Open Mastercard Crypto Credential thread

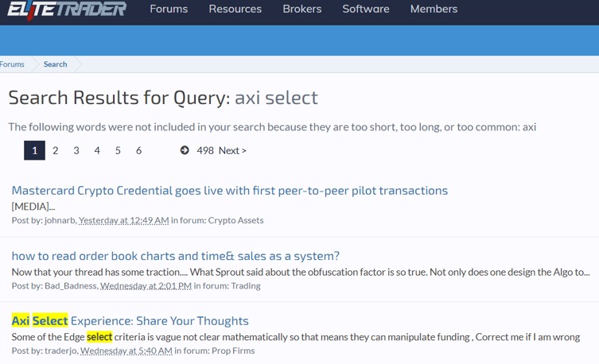(230, 191)
